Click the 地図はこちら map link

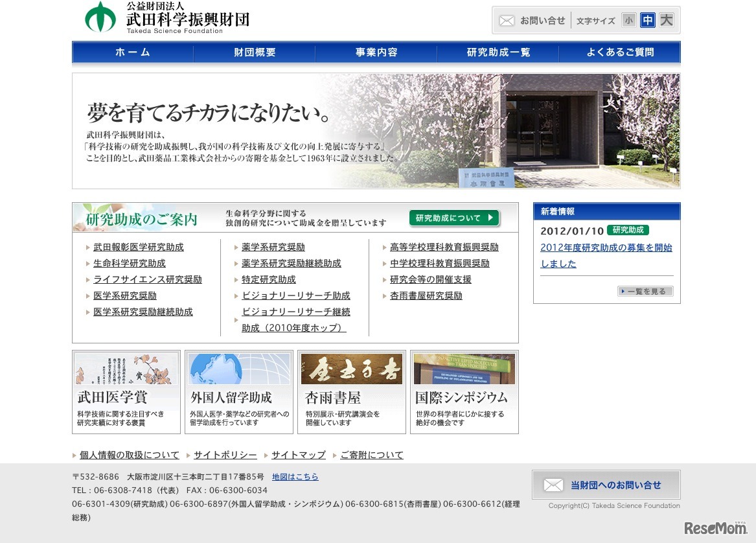tap(297, 476)
